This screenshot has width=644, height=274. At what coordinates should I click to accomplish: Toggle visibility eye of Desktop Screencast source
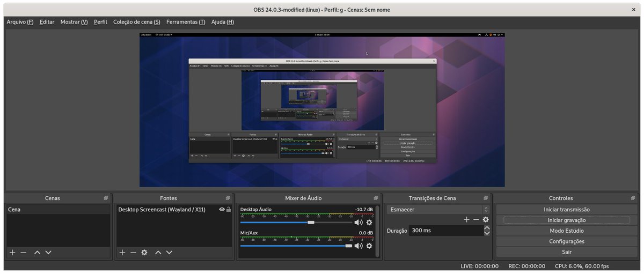click(222, 210)
